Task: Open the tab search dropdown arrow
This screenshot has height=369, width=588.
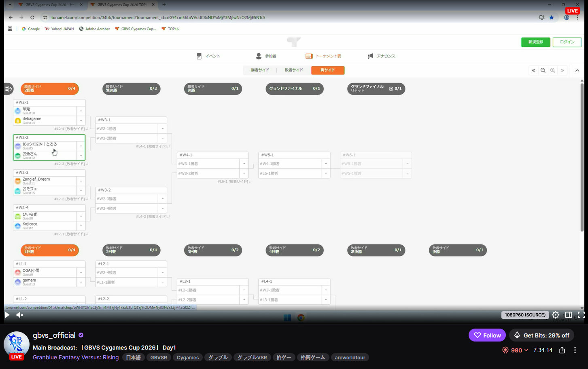Action: coord(10,5)
